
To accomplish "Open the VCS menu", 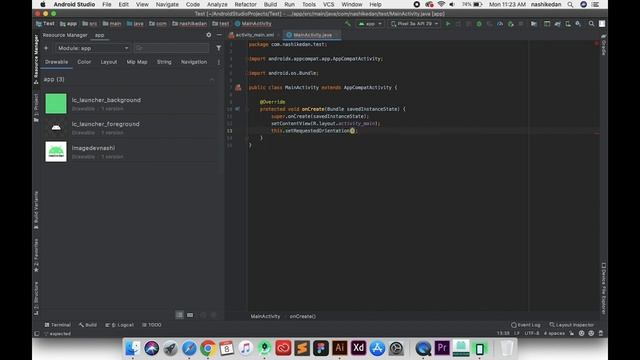I will click(328, 4).
